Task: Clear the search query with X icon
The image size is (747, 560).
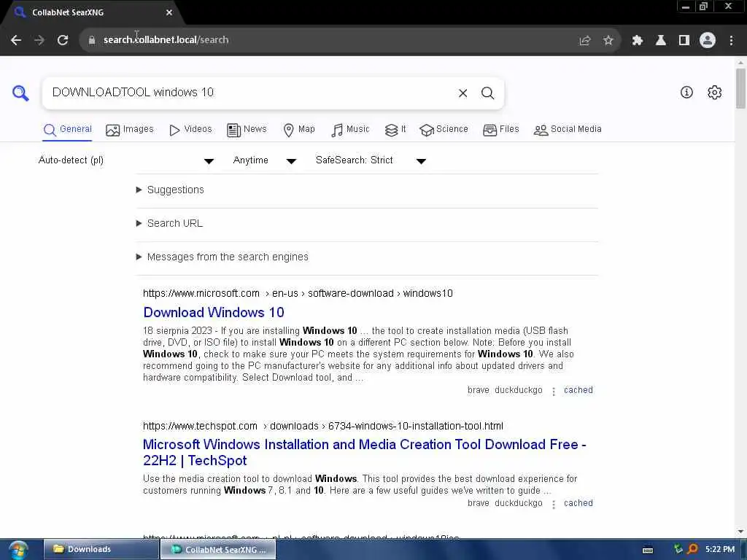Action: tap(462, 93)
